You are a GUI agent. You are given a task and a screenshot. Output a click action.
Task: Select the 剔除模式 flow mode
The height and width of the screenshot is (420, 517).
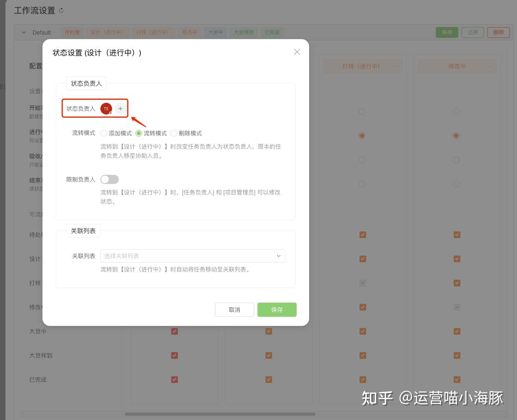[173, 133]
